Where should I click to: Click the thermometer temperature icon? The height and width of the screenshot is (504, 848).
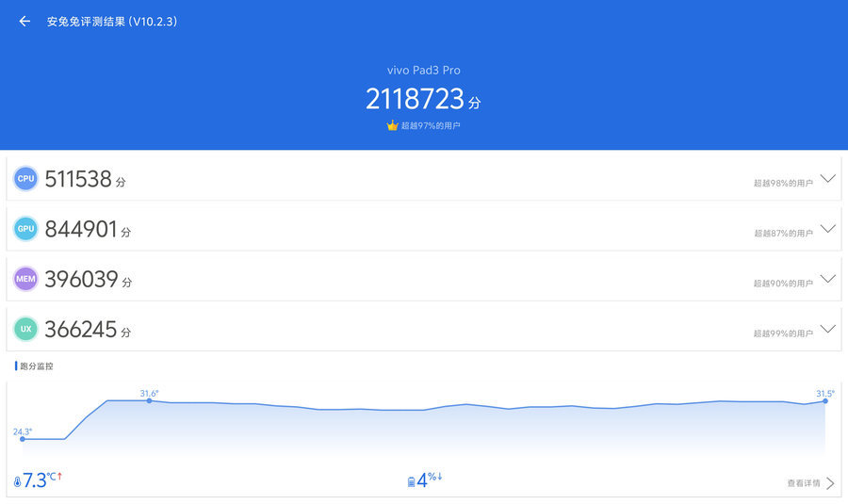pos(17,481)
